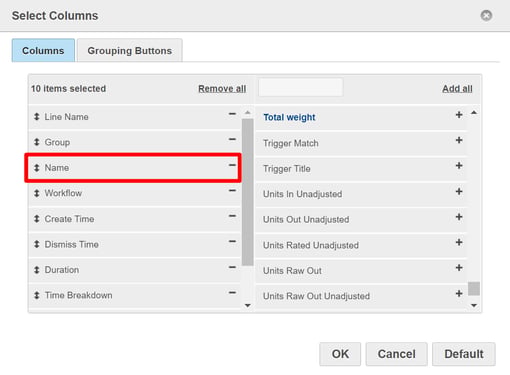
Task: Add Units In Unadjusted with plus icon
Action: point(459,192)
